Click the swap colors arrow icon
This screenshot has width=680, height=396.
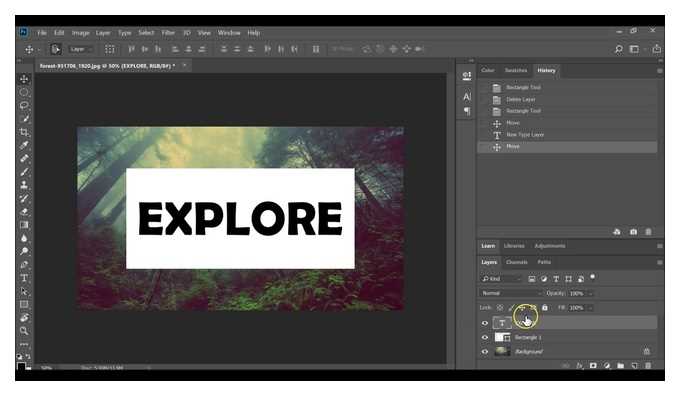pyautogui.click(x=28, y=357)
